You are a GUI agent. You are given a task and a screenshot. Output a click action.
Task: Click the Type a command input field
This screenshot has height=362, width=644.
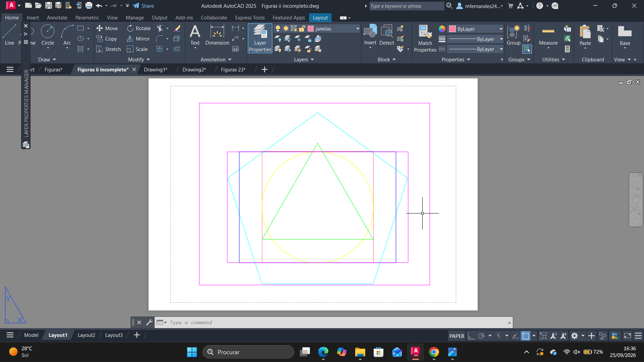tap(337, 322)
